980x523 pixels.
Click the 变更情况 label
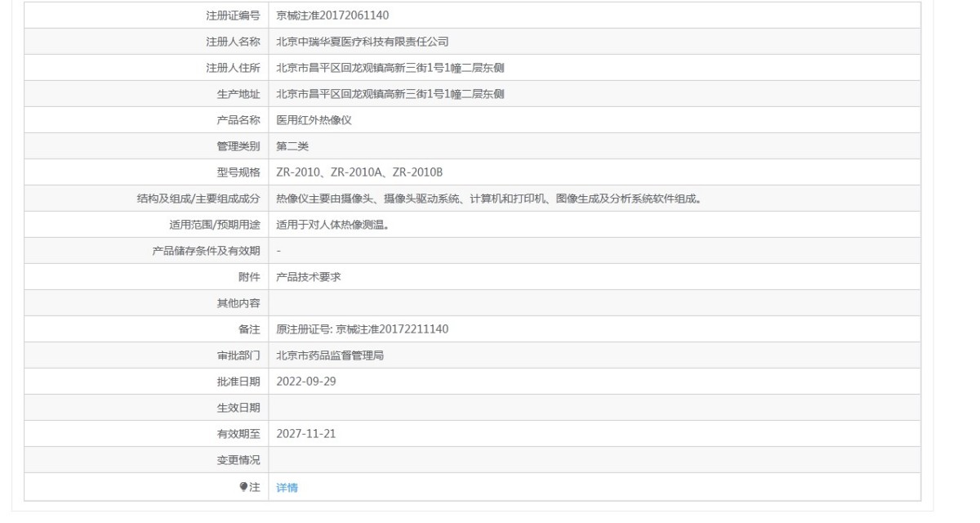tap(238, 460)
